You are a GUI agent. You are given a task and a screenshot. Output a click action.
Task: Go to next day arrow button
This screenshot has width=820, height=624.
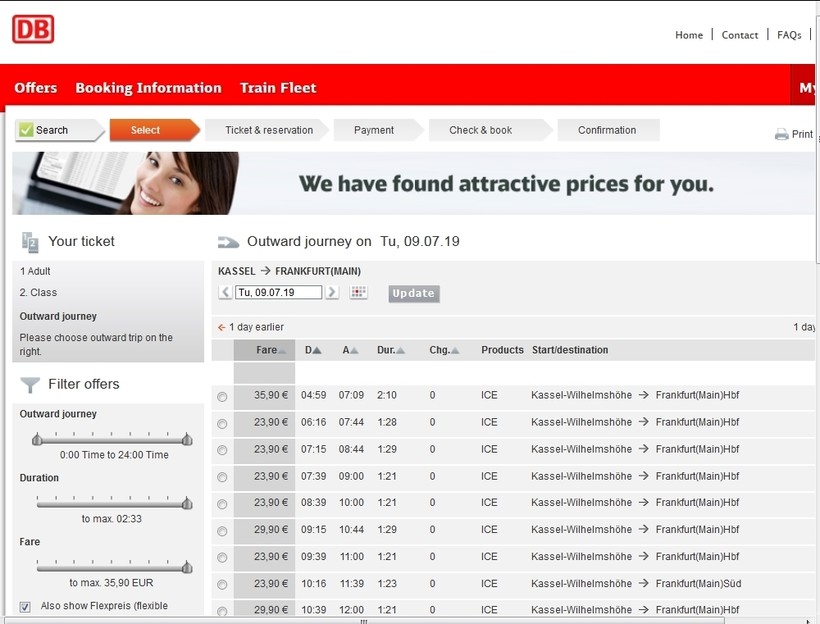point(332,293)
